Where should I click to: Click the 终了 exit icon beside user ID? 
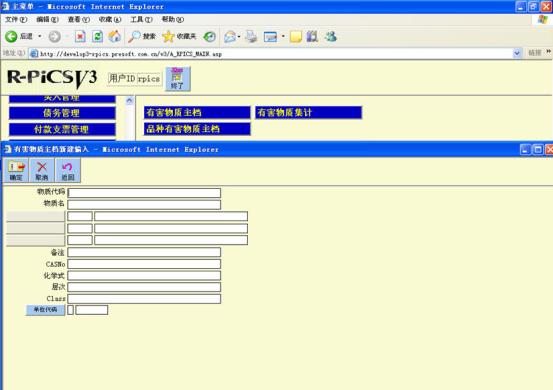coord(178,79)
